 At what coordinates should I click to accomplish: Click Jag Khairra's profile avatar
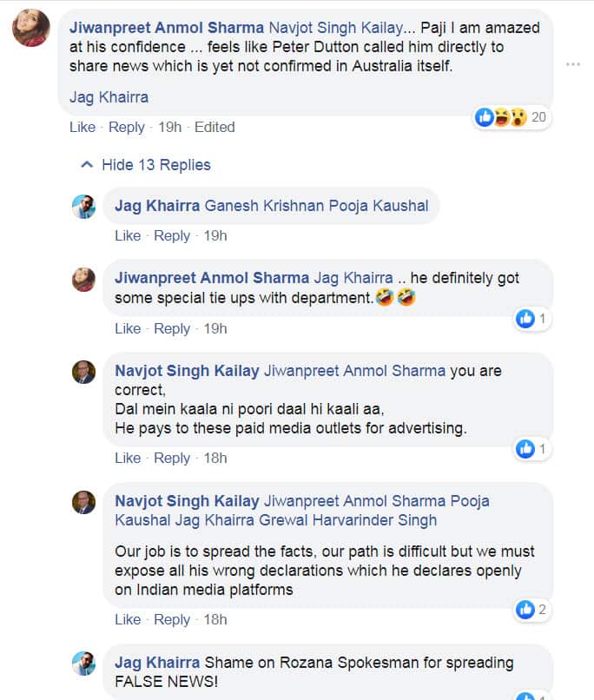84,207
